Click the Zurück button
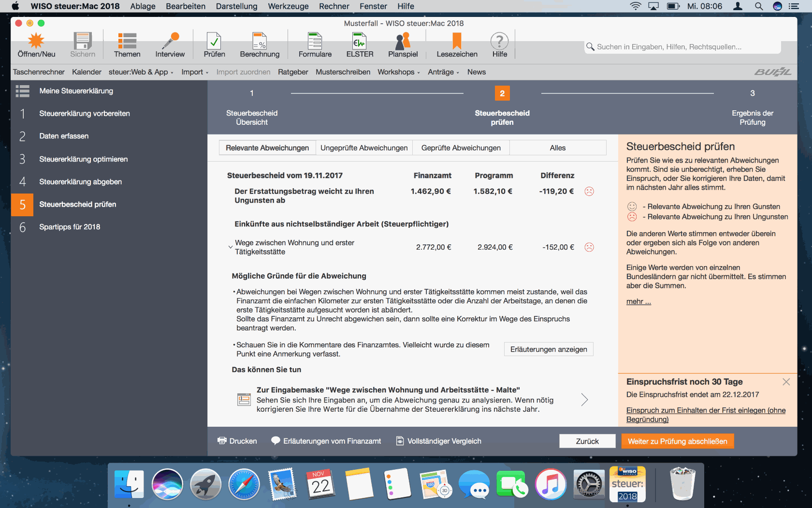The image size is (812, 508). click(587, 441)
